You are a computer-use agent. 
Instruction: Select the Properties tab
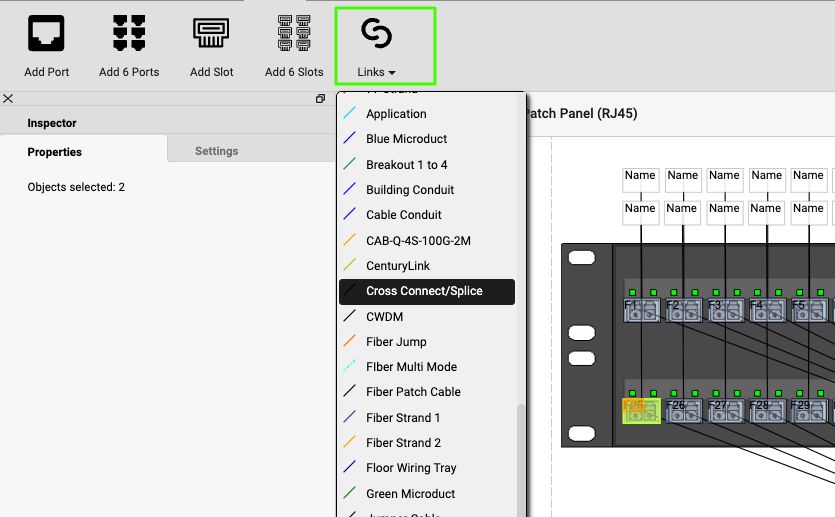(55, 152)
